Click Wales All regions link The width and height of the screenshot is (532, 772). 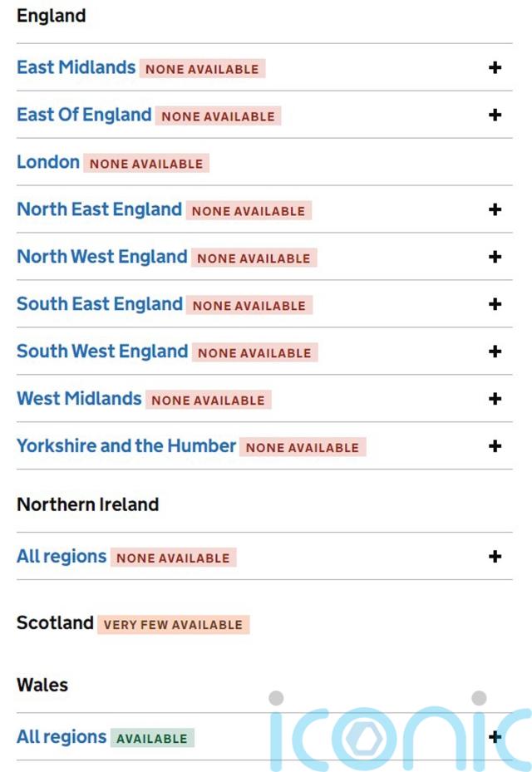tap(62, 736)
